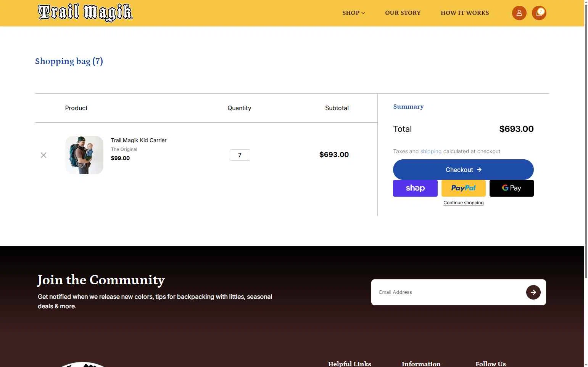588x367 pixels.
Task: Click the Summary heading
Action: click(x=408, y=107)
